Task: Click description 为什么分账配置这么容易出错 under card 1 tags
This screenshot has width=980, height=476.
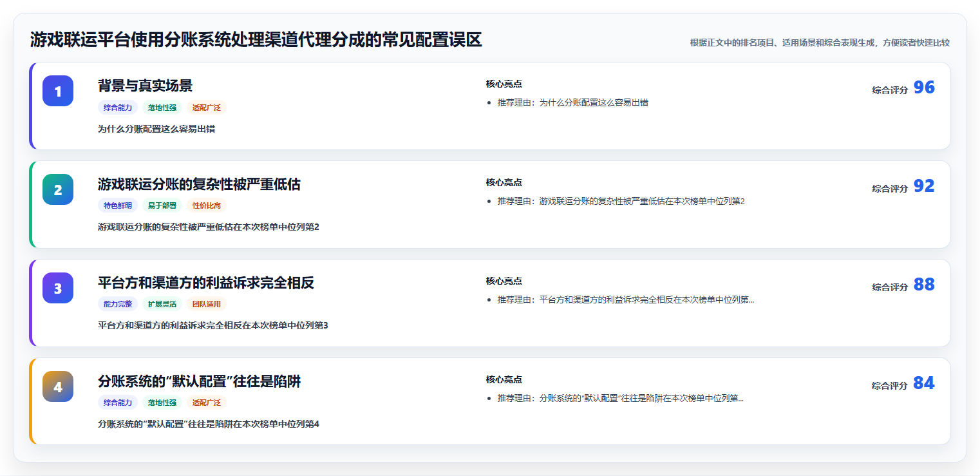Action: pos(156,129)
